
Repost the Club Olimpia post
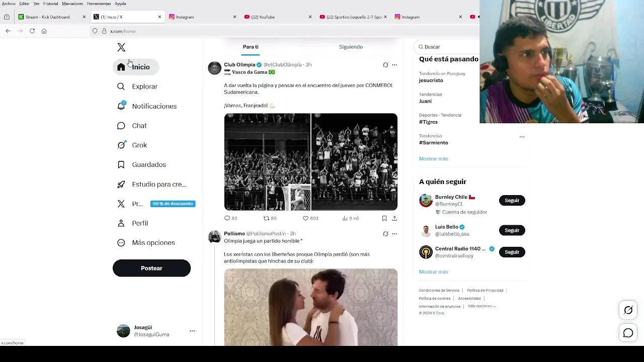click(270, 218)
